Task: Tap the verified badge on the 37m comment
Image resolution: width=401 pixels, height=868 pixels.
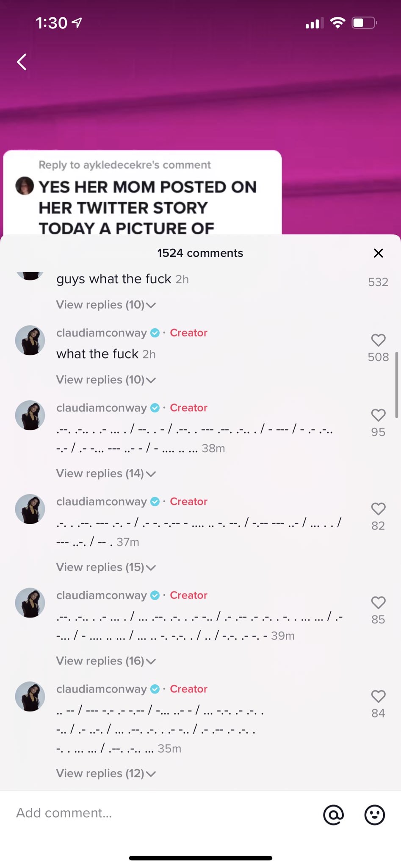Action: click(155, 501)
